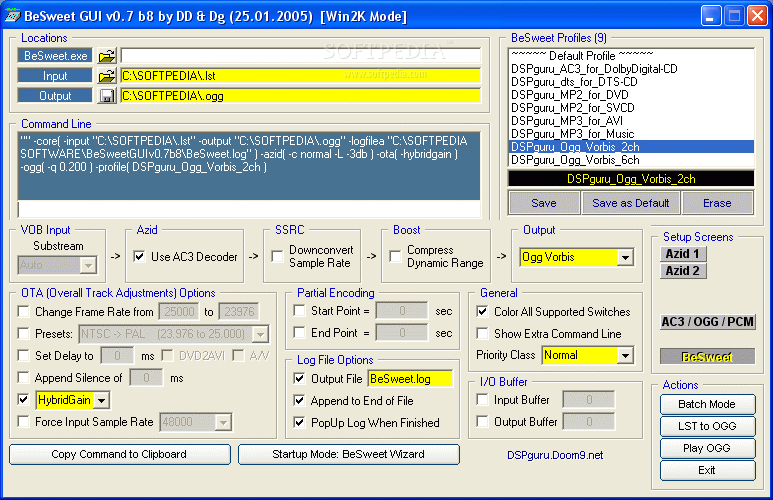Toggle Use AC3 Decoder checkbox
Viewport: 773px width, 500px height.
pos(140,256)
